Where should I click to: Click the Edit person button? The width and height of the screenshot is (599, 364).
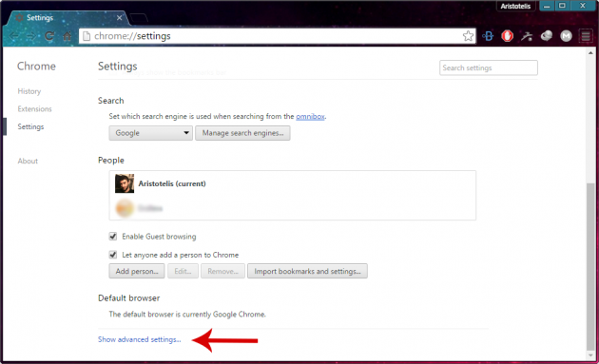coord(183,271)
